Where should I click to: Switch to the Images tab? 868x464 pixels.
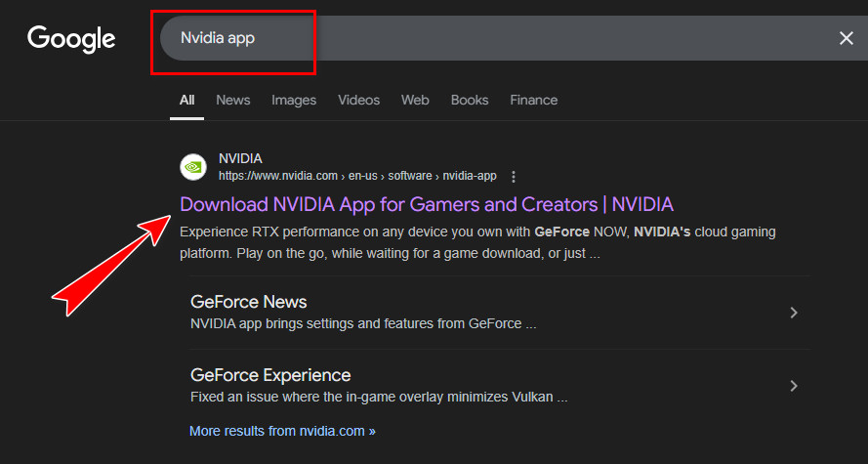[294, 100]
